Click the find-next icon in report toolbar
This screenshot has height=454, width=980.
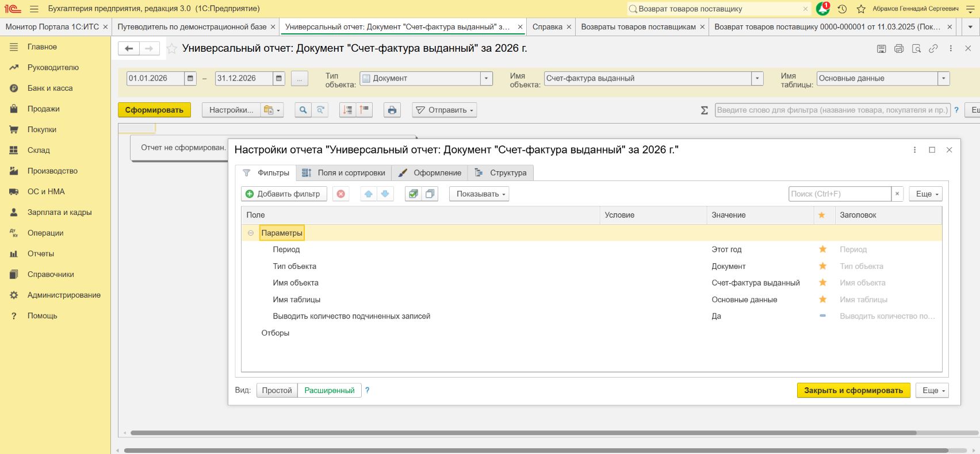(x=320, y=110)
